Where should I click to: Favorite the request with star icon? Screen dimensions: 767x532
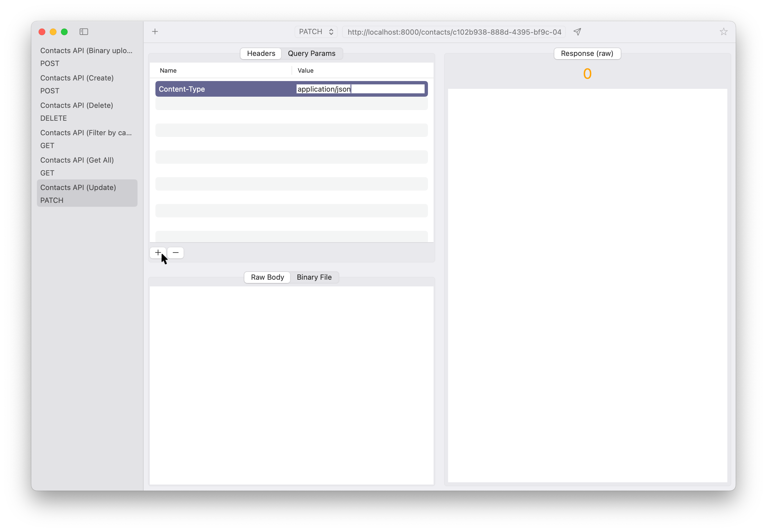(723, 32)
